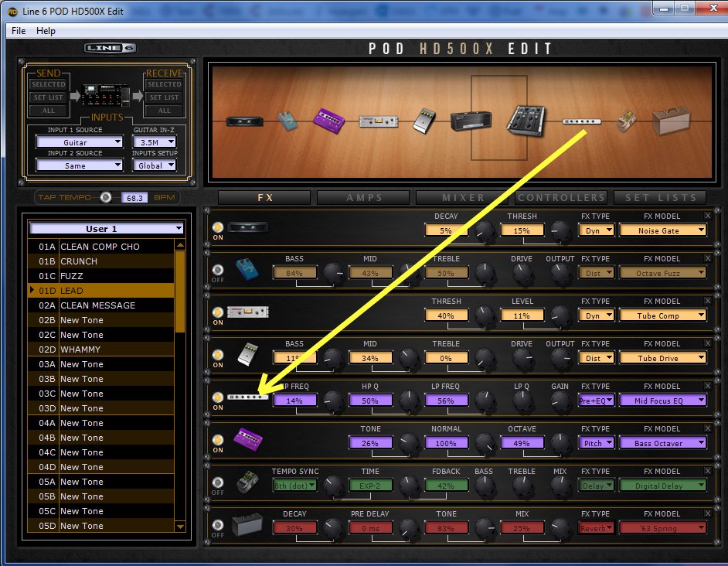Open the Mid Focus EQ FX Model dropdown
Image resolution: width=728 pixels, height=566 pixels.
(663, 400)
